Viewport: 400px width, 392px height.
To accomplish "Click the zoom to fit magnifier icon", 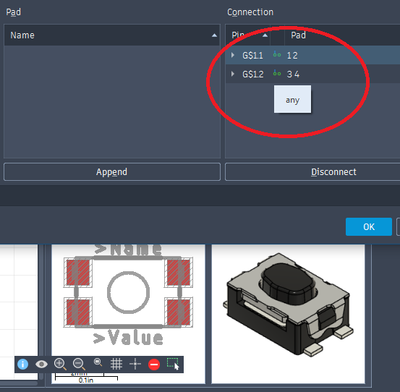I will (x=98, y=362).
